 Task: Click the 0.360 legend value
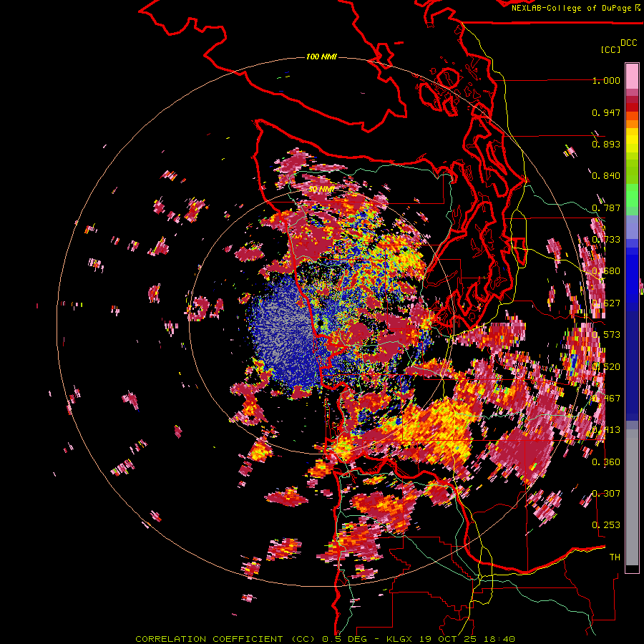pos(606,462)
